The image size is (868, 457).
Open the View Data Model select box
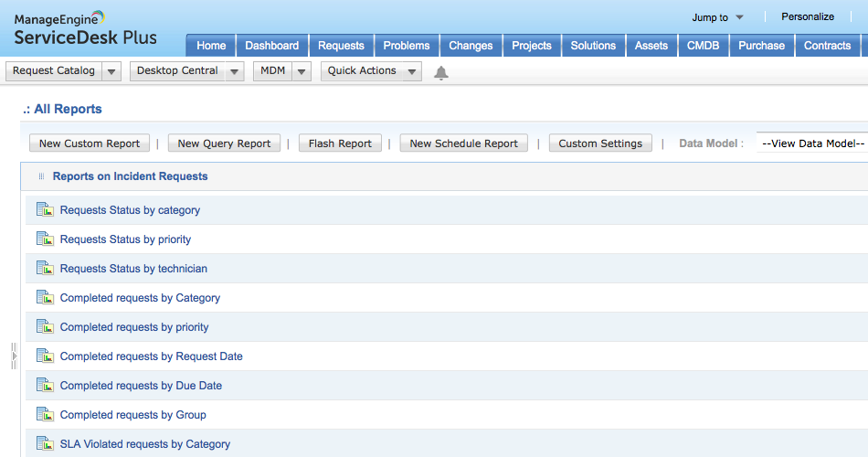(812, 143)
